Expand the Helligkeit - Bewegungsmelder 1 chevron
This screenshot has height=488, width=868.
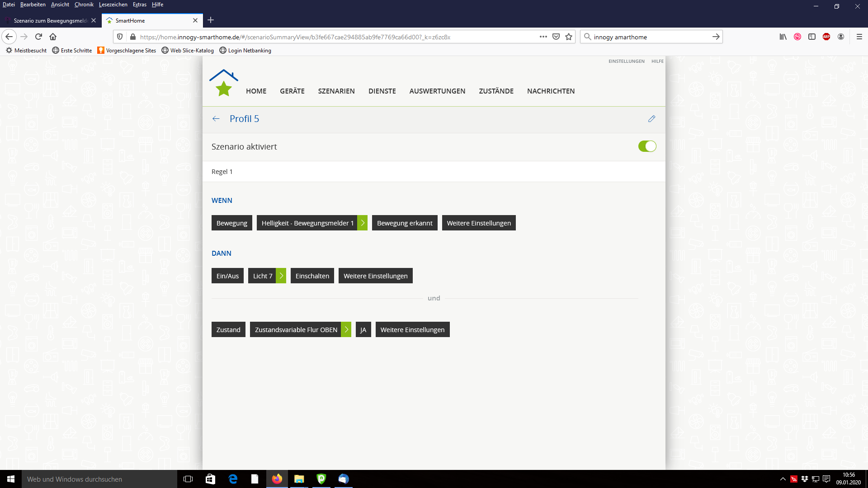pyautogui.click(x=363, y=223)
